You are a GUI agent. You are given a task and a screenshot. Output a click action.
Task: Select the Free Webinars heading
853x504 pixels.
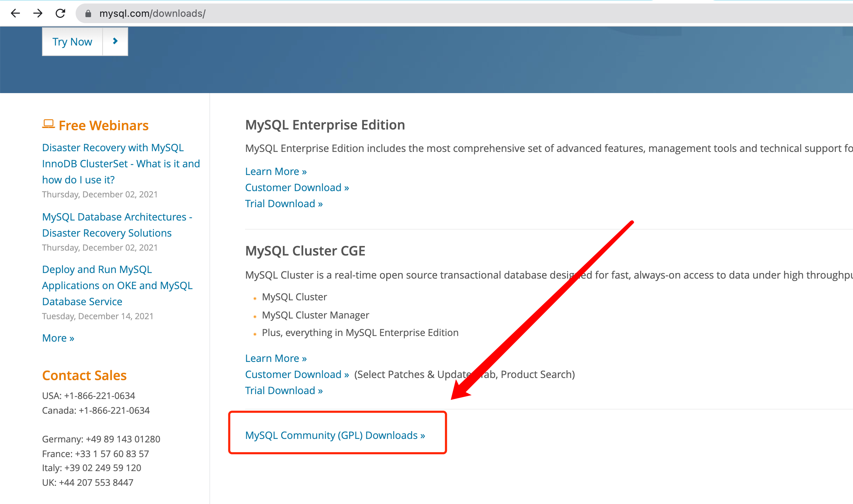tap(103, 125)
